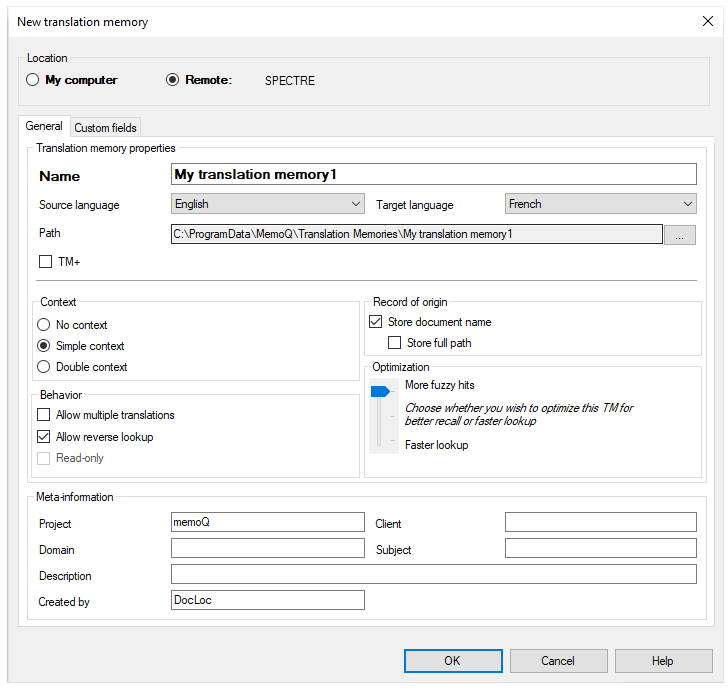This screenshot has height=689, width=728.
Task: Enable Store full path checkbox
Action: coord(395,343)
